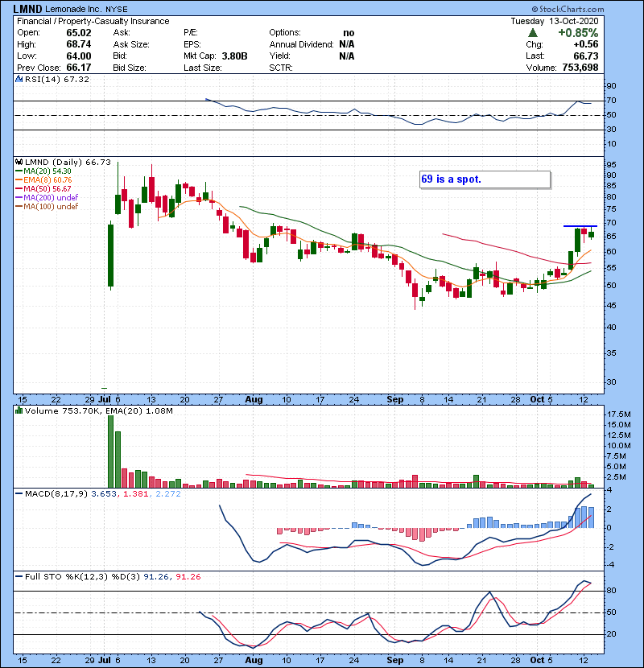This screenshot has height=668, width=644.
Task: Click the Options value 'no'
Action: 349,33
